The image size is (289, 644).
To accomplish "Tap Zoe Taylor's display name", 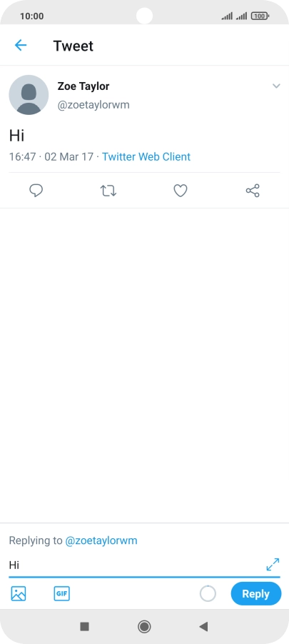I will pyautogui.click(x=83, y=86).
